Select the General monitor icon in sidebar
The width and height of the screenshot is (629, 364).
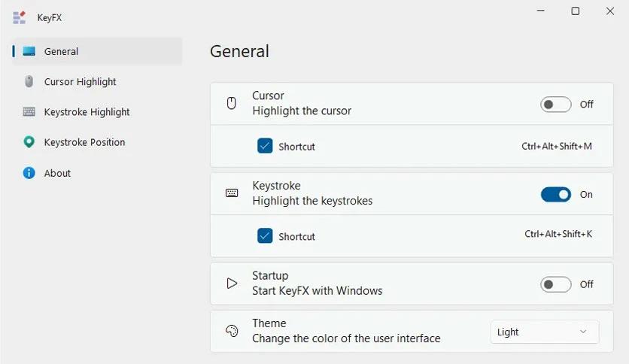coord(29,51)
